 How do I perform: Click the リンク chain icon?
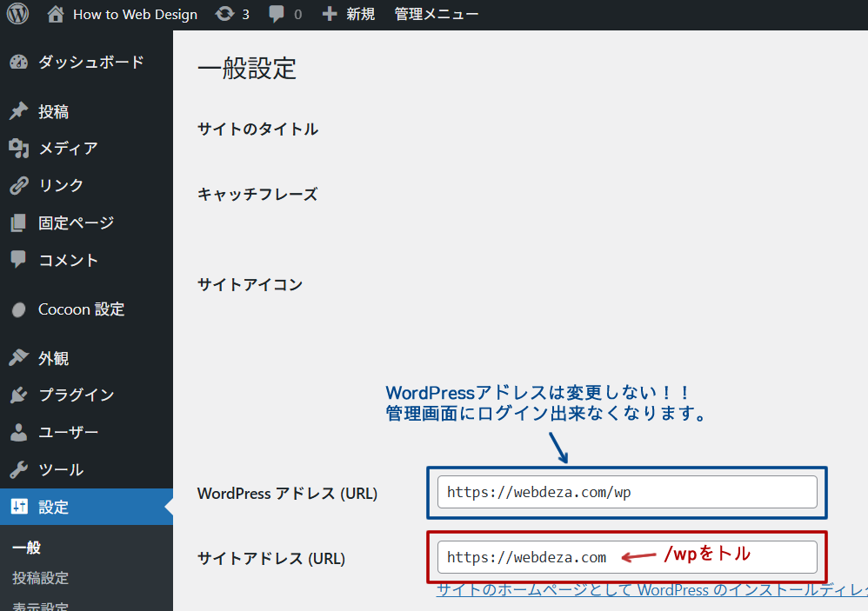pos(19,185)
